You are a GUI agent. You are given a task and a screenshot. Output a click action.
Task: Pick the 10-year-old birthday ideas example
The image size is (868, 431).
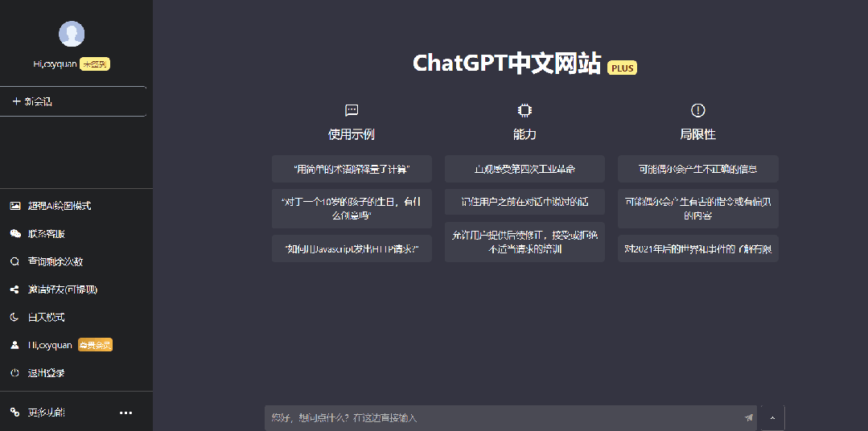tap(352, 208)
